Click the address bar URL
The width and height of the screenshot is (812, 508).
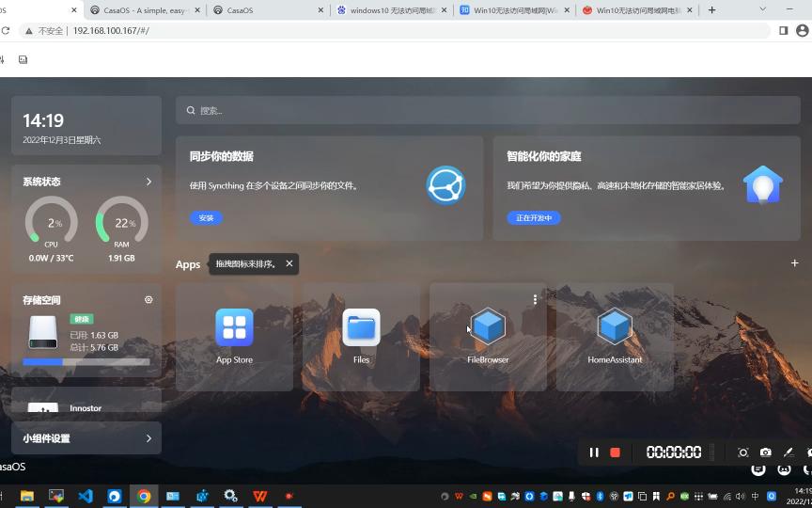(x=111, y=31)
